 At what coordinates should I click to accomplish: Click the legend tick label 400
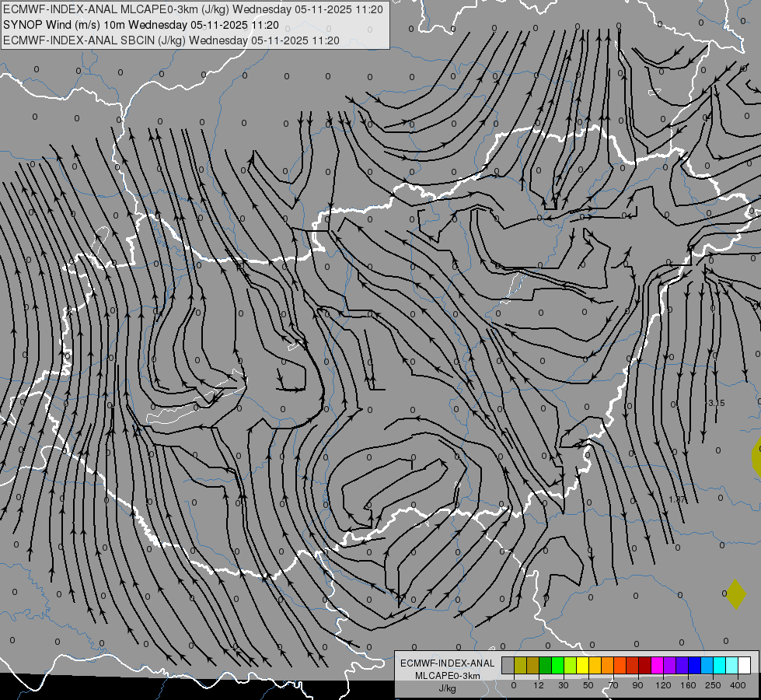tap(738, 685)
